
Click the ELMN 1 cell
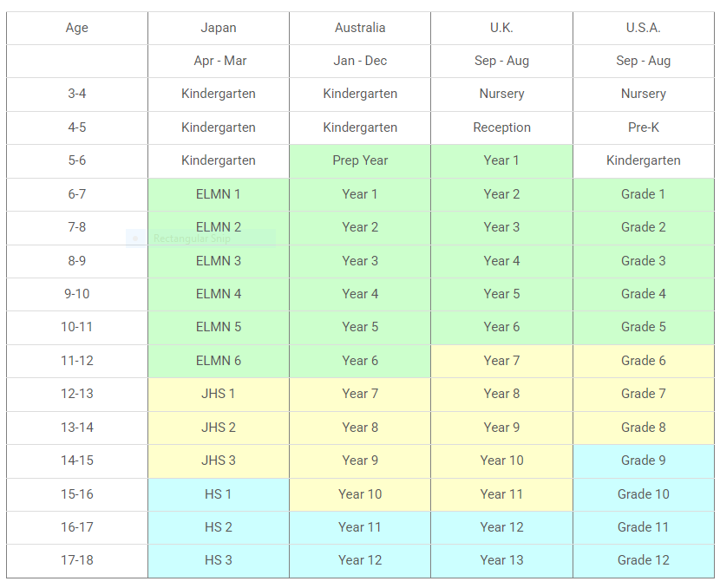pyautogui.click(x=219, y=194)
